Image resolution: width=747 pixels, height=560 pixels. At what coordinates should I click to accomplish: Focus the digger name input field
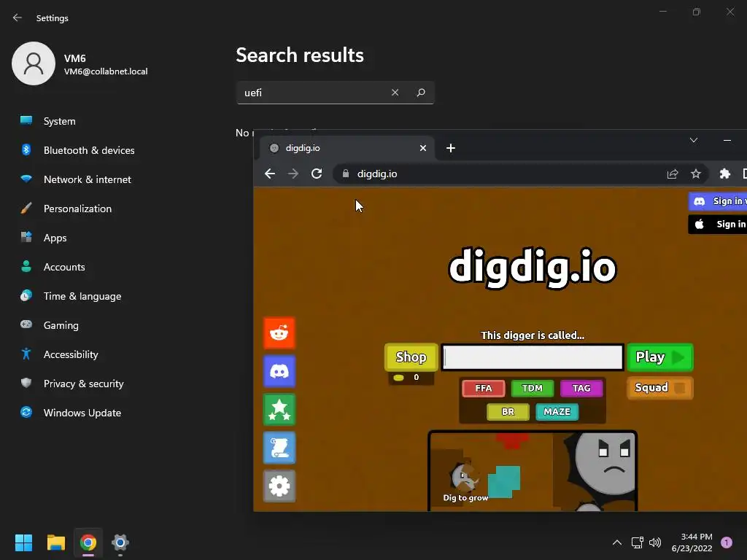pos(532,357)
